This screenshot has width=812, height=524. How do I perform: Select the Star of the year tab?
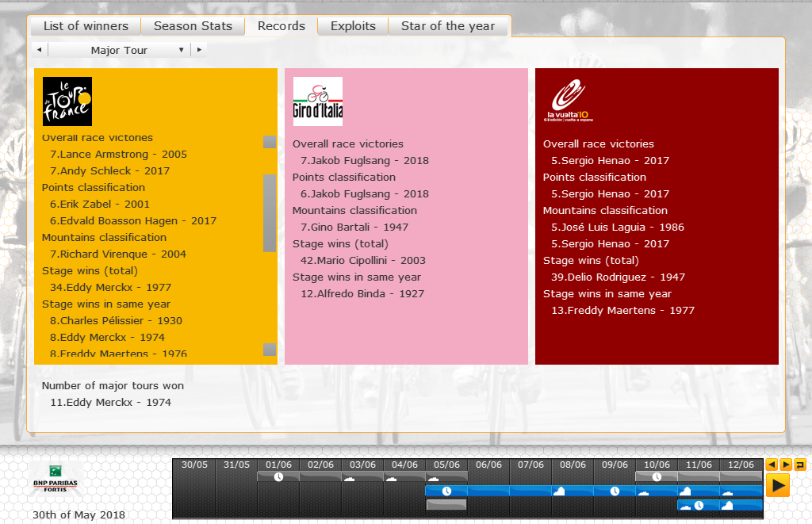pyautogui.click(x=448, y=26)
